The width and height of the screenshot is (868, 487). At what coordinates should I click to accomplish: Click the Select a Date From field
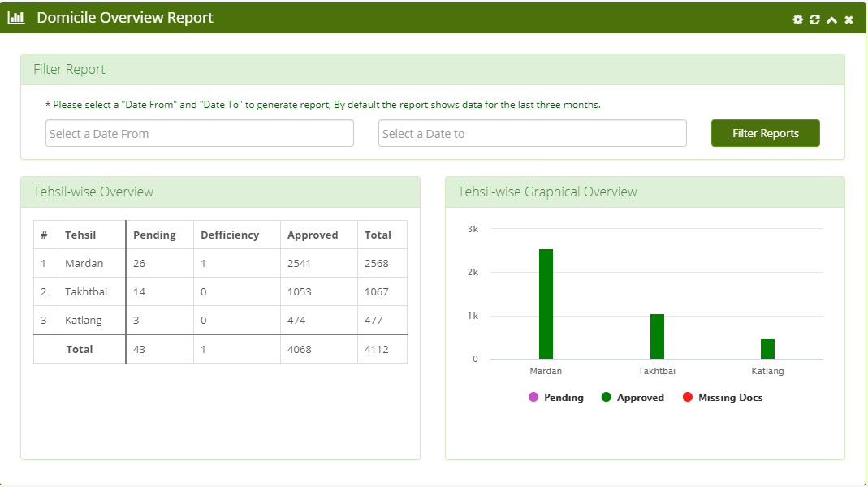pyautogui.click(x=199, y=133)
